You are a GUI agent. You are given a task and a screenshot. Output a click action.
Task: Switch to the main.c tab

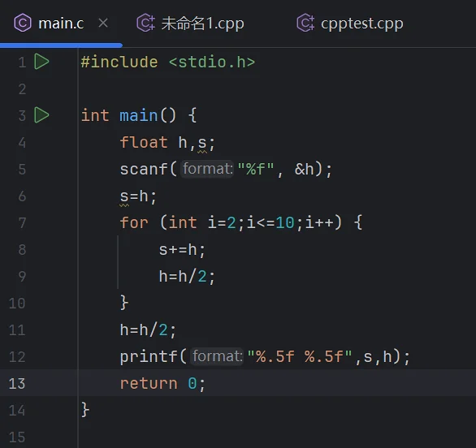tap(61, 24)
